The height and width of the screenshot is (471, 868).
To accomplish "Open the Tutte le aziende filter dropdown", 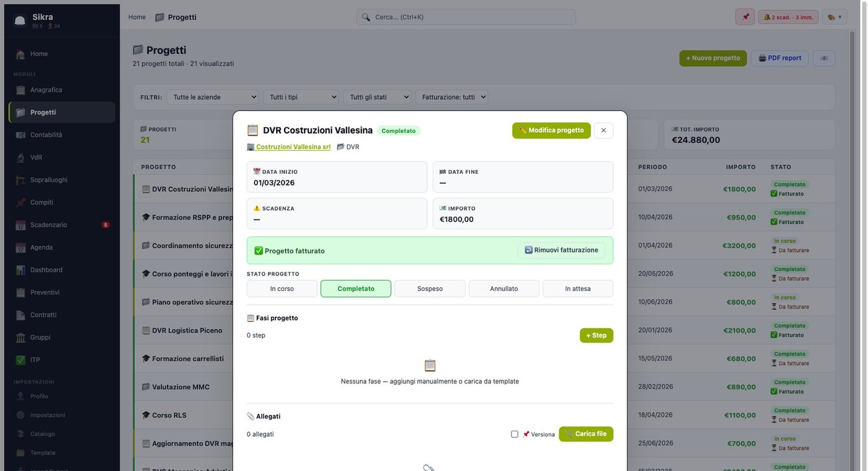I will [x=213, y=97].
